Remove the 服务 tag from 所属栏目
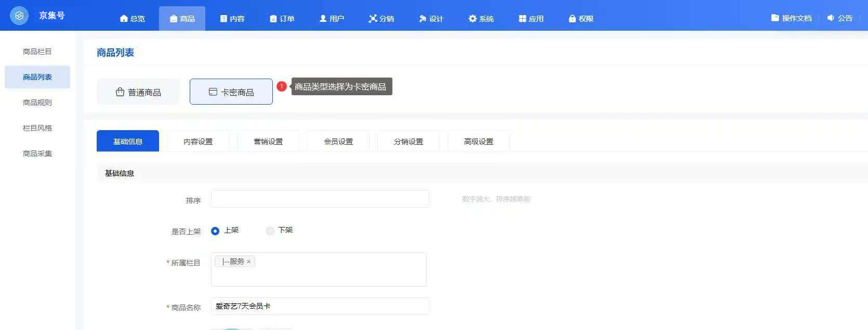 [248, 262]
